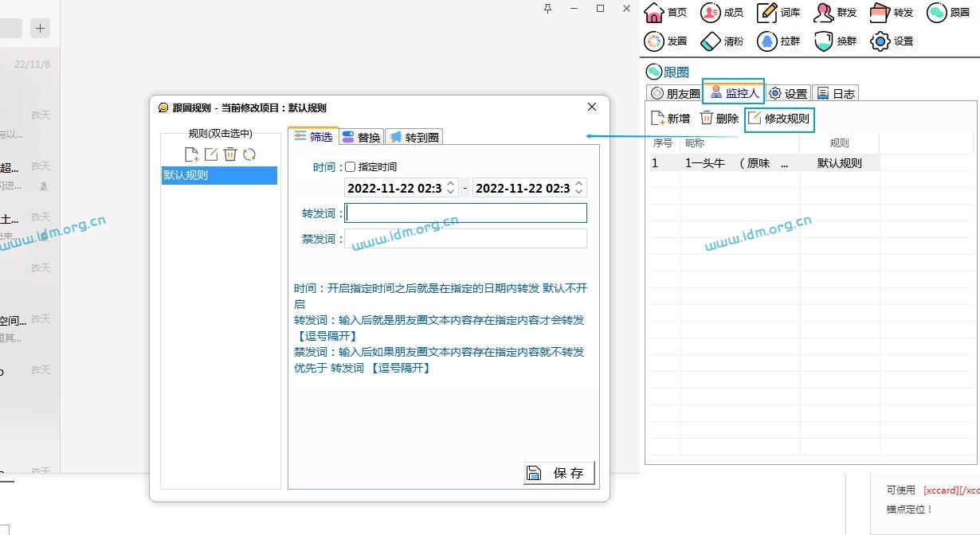Select 默认规则 in the rules list
The width and height of the screenshot is (980, 535).
pos(219,175)
